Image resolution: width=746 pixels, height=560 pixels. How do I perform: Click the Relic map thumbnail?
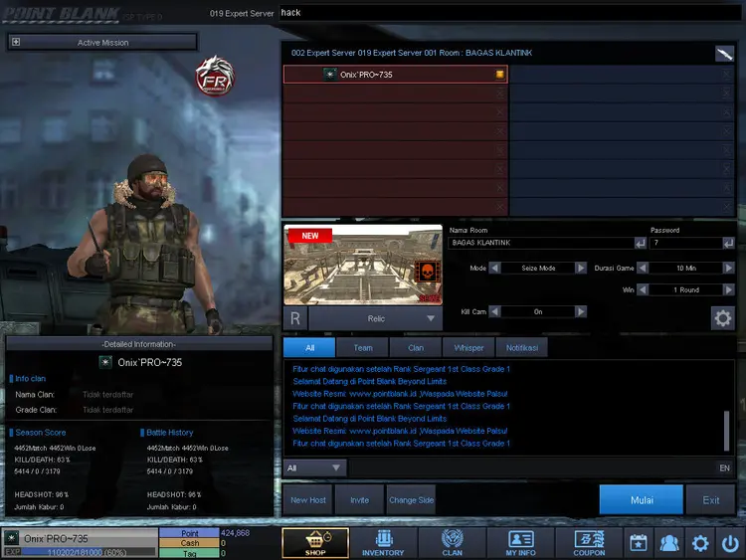click(363, 265)
